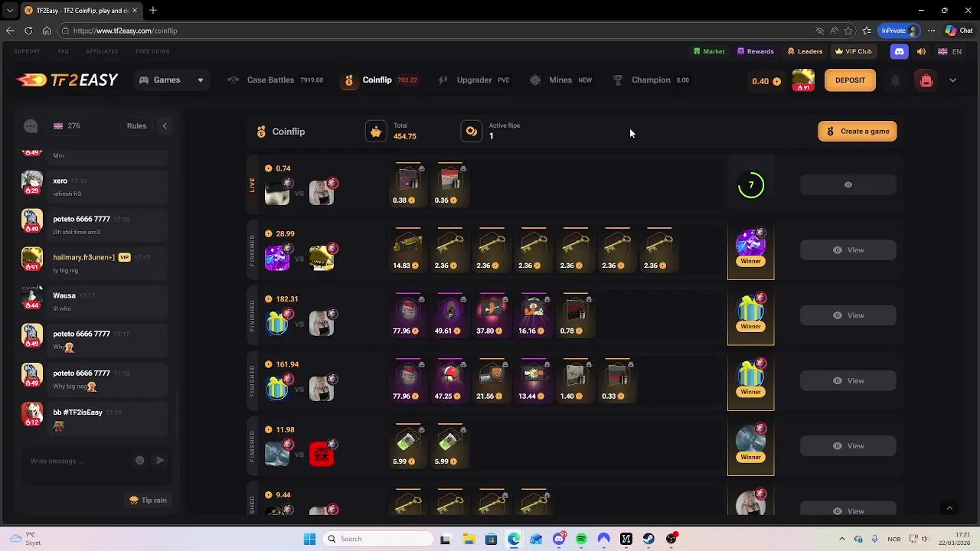This screenshot has width=980, height=551.
Task: Click the 0.40 coin balance
Action: [766, 80]
